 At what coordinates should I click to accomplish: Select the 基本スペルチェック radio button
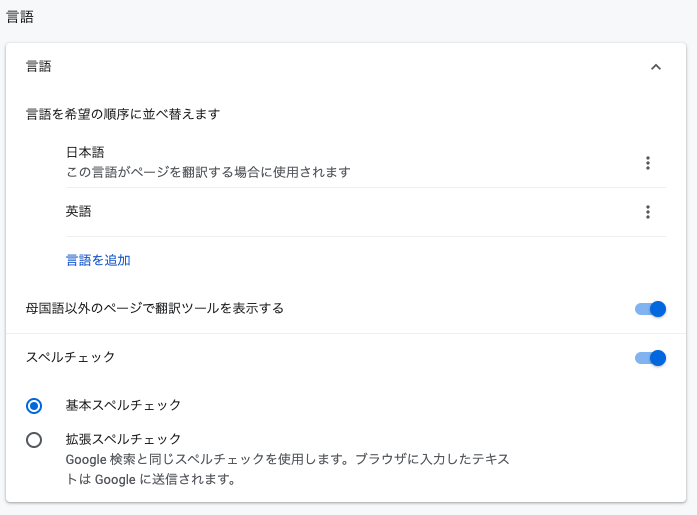pyautogui.click(x=34, y=406)
